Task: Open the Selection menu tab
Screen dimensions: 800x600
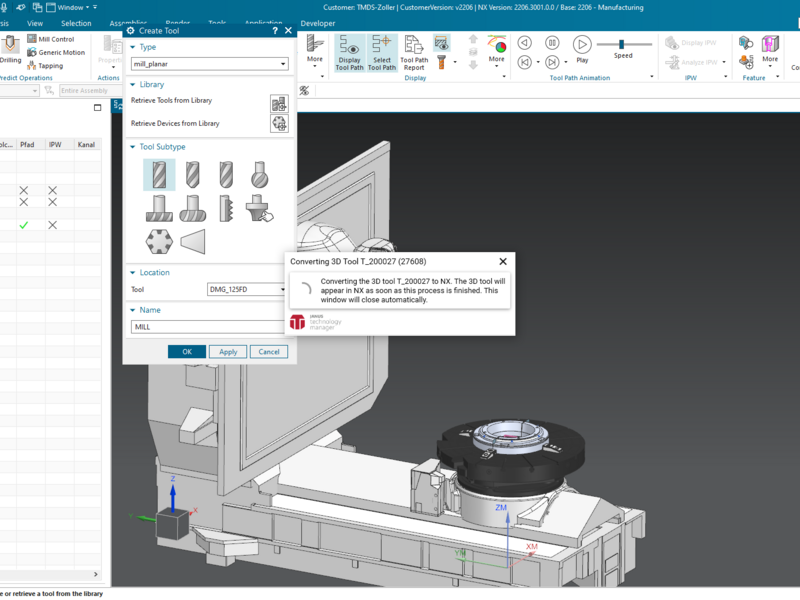Action: point(76,23)
